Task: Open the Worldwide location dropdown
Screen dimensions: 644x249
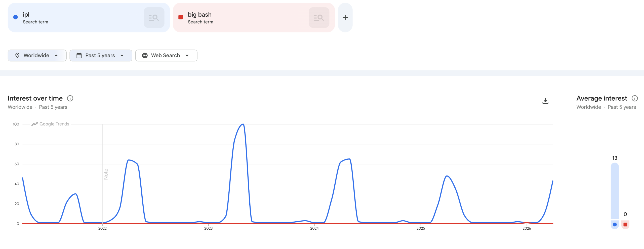Action: (37, 56)
